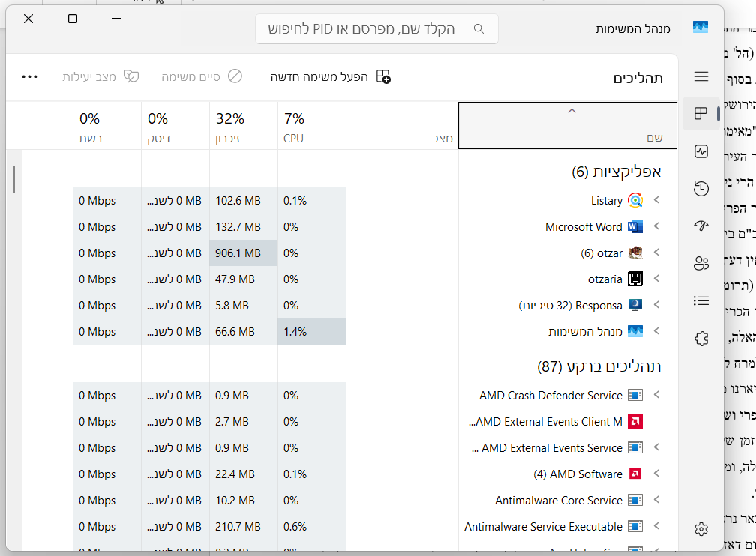Sort by the Memory 32% column header

pos(244,125)
